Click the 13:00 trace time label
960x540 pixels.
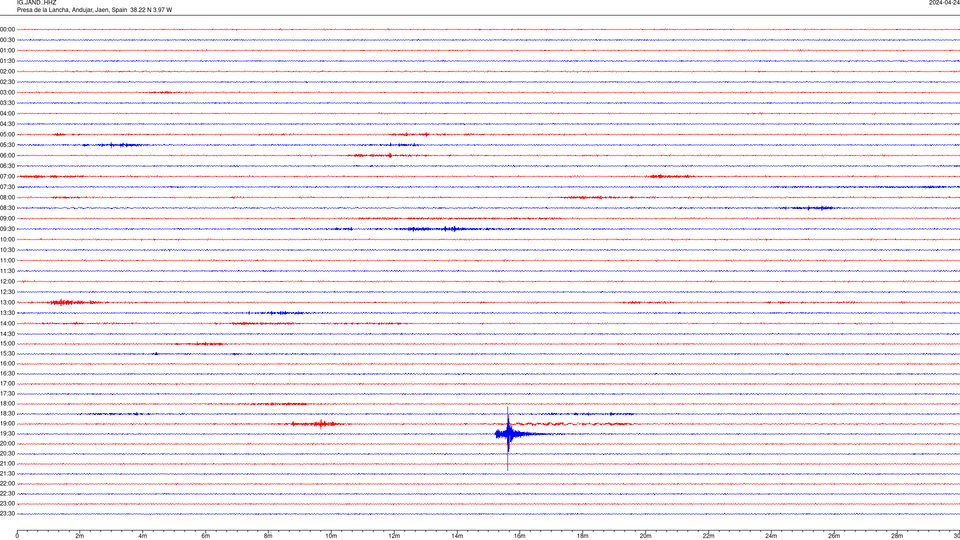click(7, 302)
